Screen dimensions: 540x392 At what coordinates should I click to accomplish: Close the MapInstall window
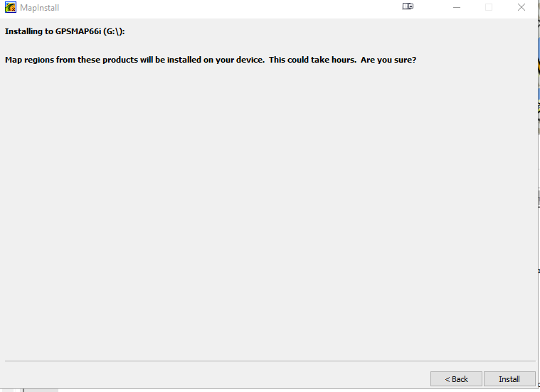tap(522, 7)
